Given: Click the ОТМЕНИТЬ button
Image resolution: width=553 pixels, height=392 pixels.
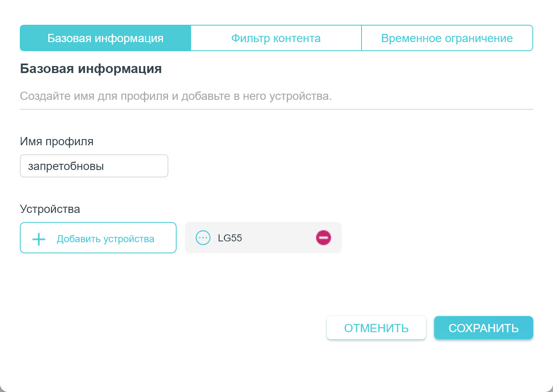Looking at the screenshot, I should pos(376,328).
